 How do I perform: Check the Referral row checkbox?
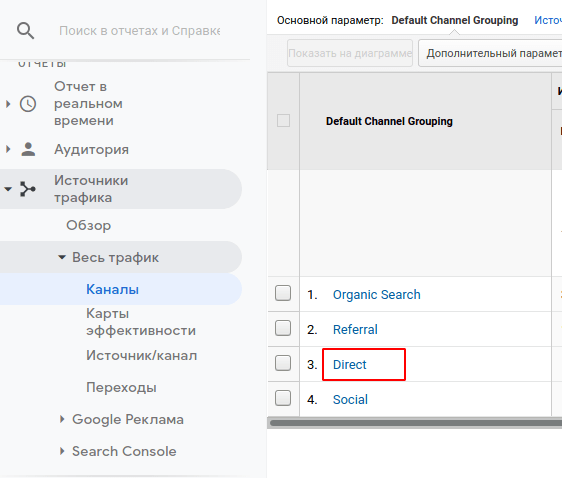click(283, 328)
